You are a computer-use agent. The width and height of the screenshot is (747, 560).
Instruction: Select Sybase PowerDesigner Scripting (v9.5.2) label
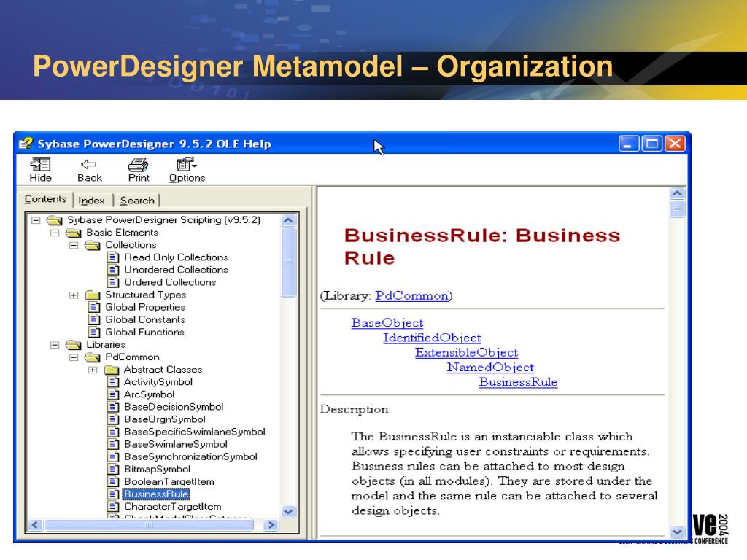click(164, 220)
